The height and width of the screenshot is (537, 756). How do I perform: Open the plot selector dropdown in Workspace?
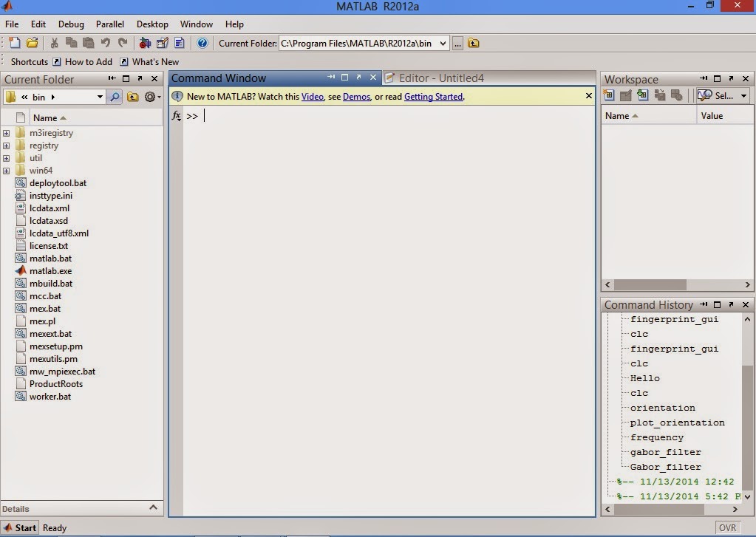click(743, 95)
